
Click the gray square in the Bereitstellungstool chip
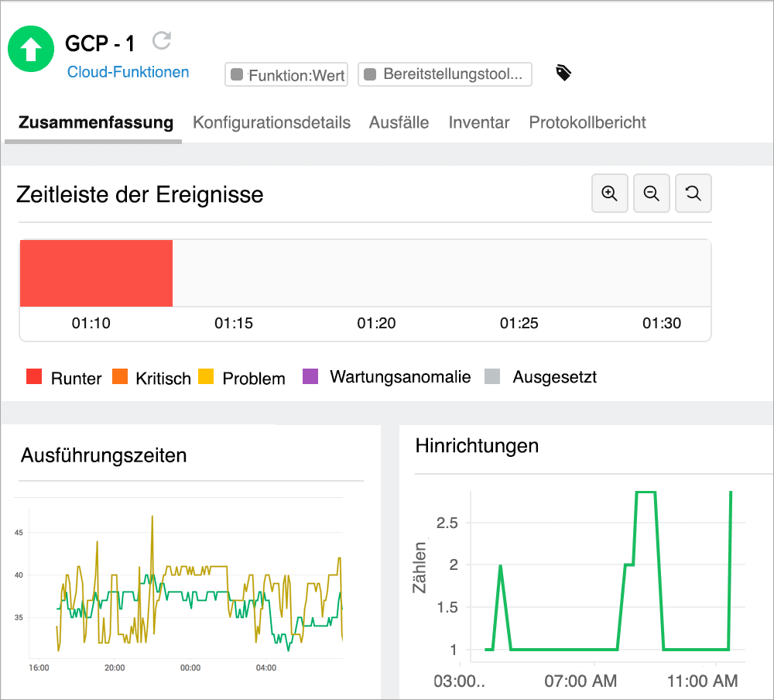point(371,74)
